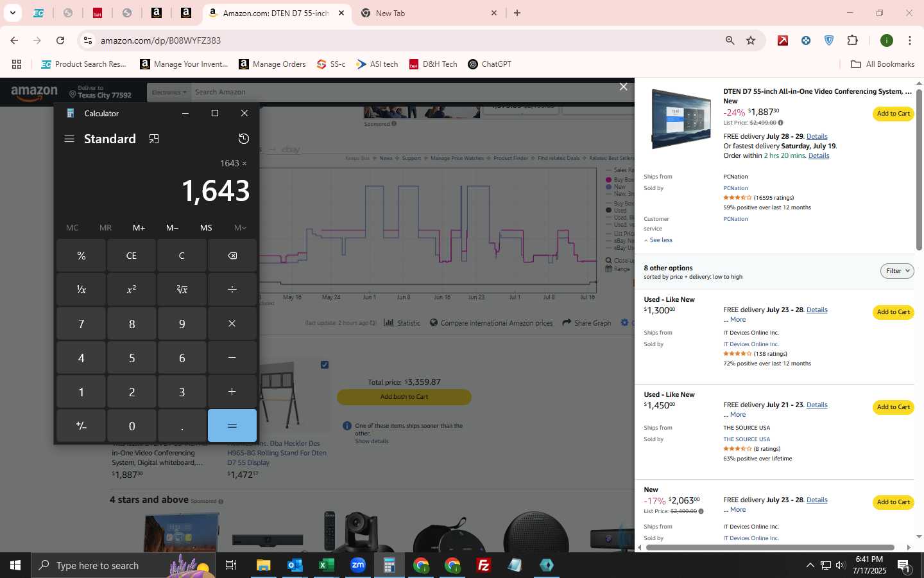This screenshot has height=578, width=924.
Task: Open Manage Orders bookmark
Action: (272, 64)
